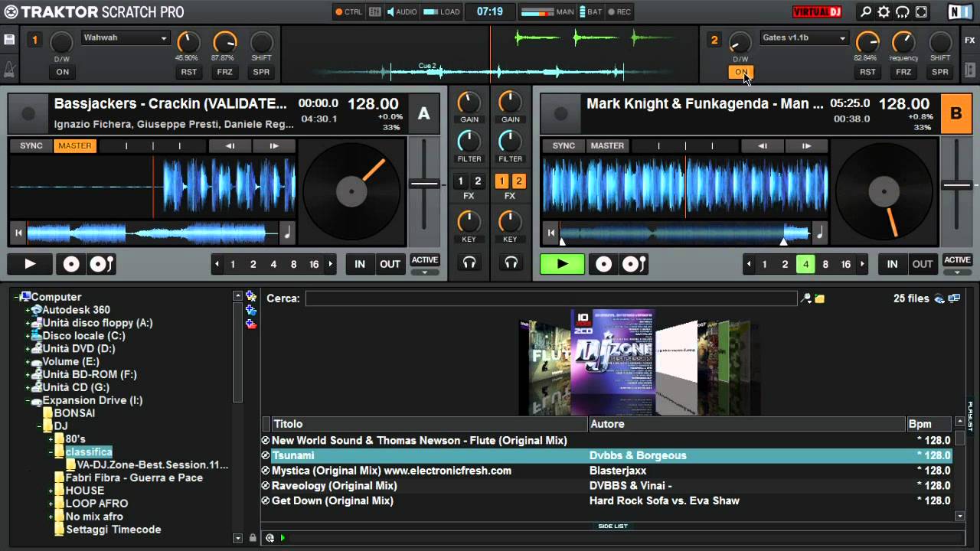Viewport: 980px width, 551px height.
Task: Open the vertical PLAYLIST tab
Action: point(971,416)
